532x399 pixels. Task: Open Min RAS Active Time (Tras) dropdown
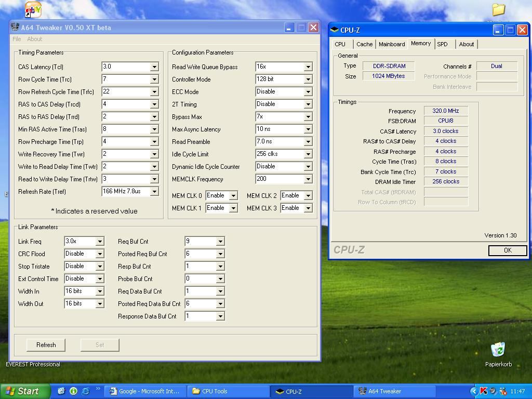(154, 129)
